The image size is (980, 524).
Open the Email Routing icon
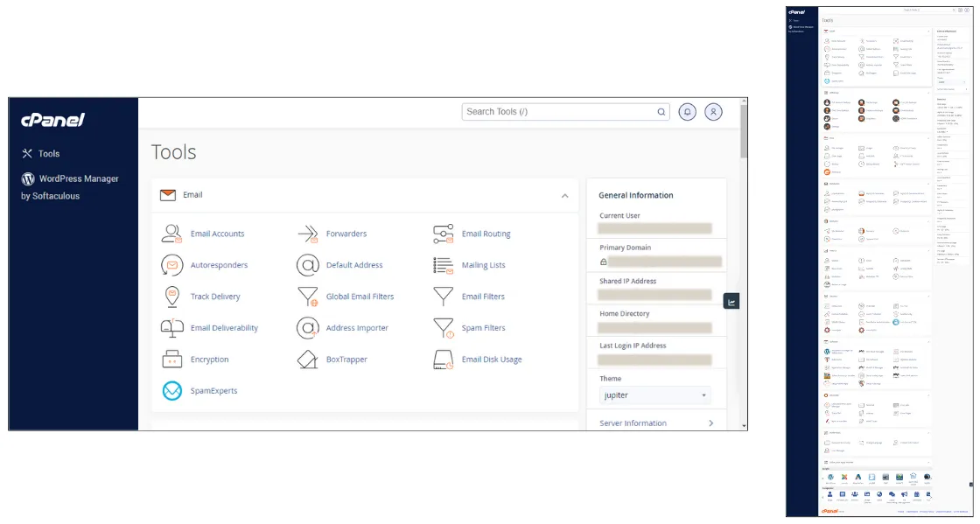444,234
